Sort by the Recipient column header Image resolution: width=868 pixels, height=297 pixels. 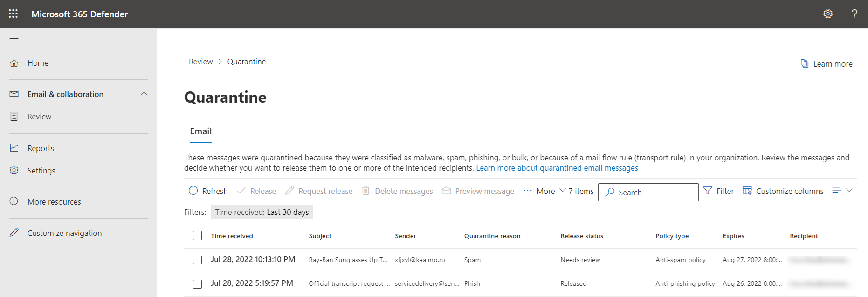pos(804,236)
